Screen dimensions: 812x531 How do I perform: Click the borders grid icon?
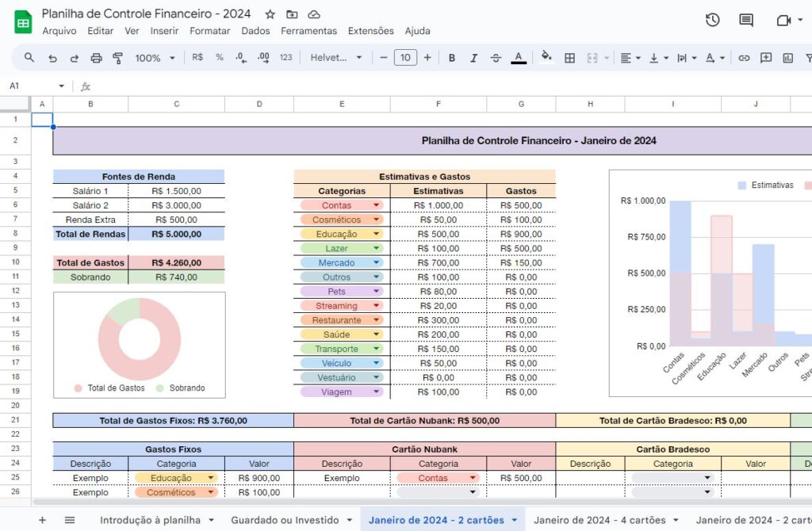click(x=569, y=58)
